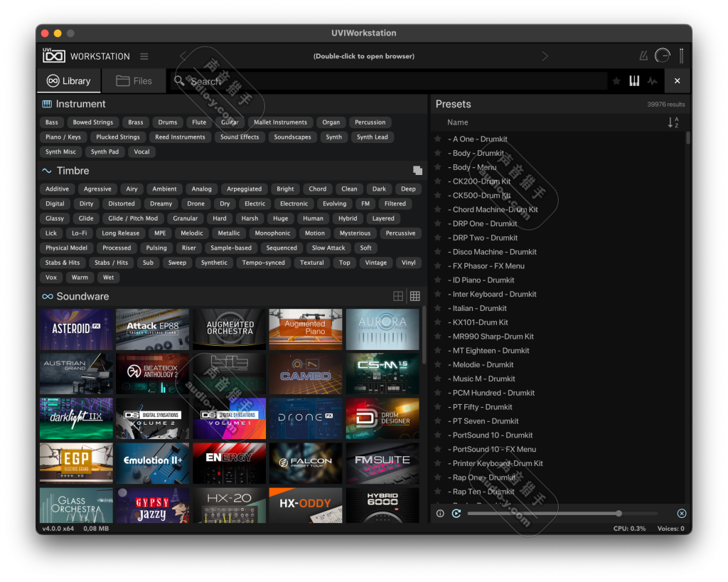Viewport: 728px width, 582px height.
Task: Click the Timbre section copy/collapse icon
Action: pos(417,171)
